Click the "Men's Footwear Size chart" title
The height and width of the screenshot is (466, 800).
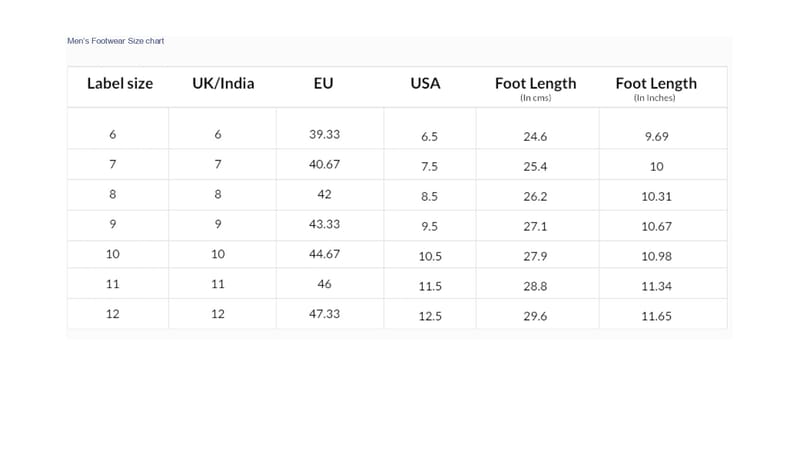point(115,41)
